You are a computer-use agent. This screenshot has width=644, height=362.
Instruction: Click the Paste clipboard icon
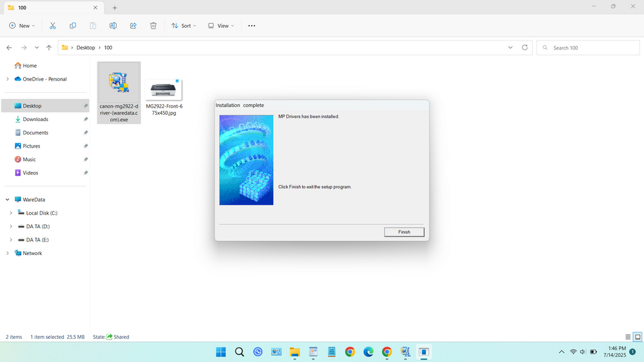point(93,26)
